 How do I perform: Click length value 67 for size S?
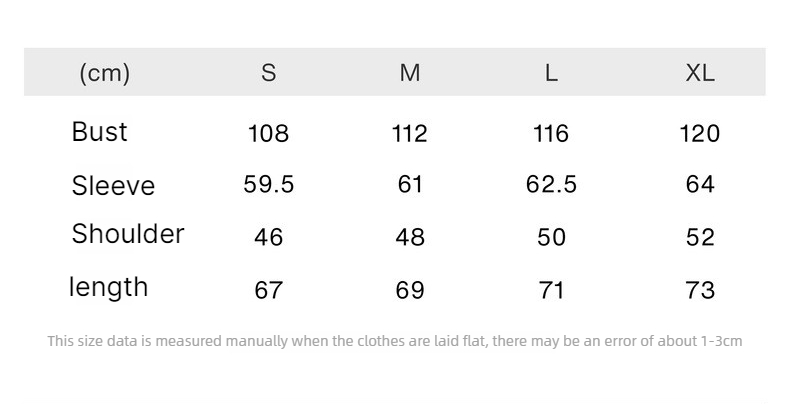coord(269,290)
